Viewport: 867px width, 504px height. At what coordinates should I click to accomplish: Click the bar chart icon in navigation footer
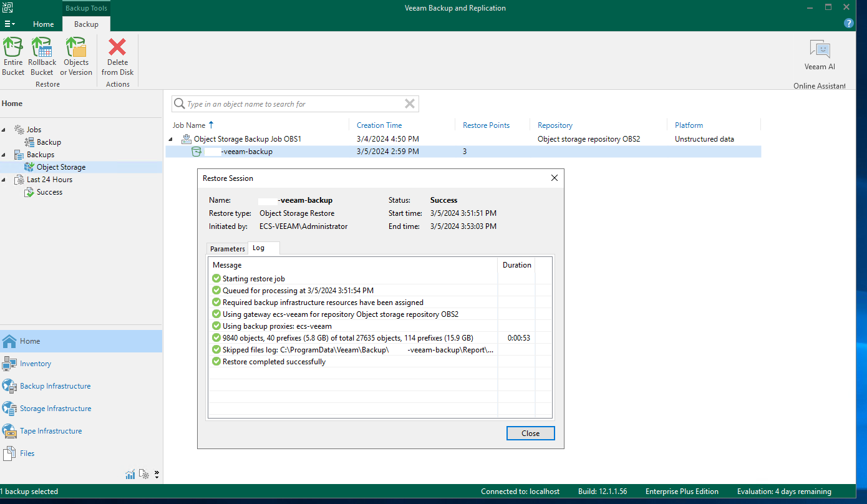coord(130,475)
